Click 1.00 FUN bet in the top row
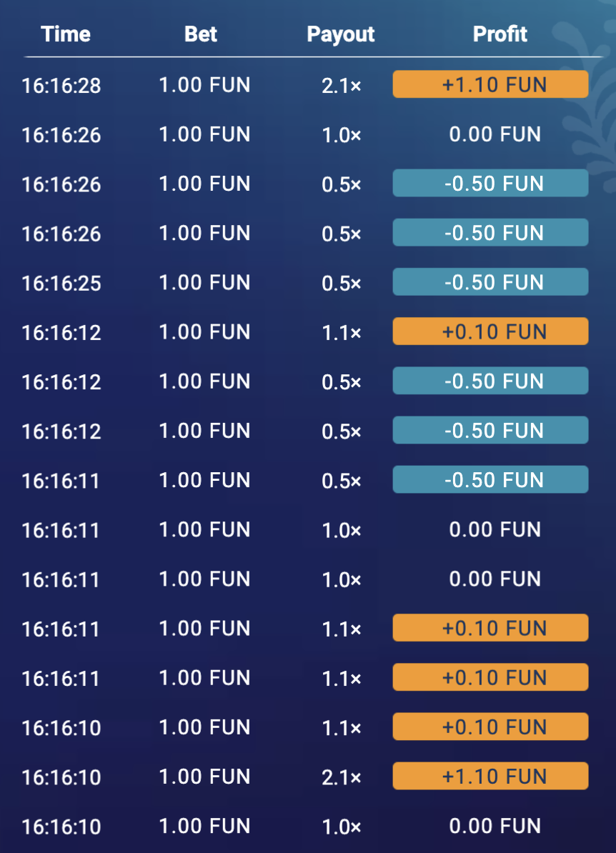616x853 pixels. coord(204,85)
